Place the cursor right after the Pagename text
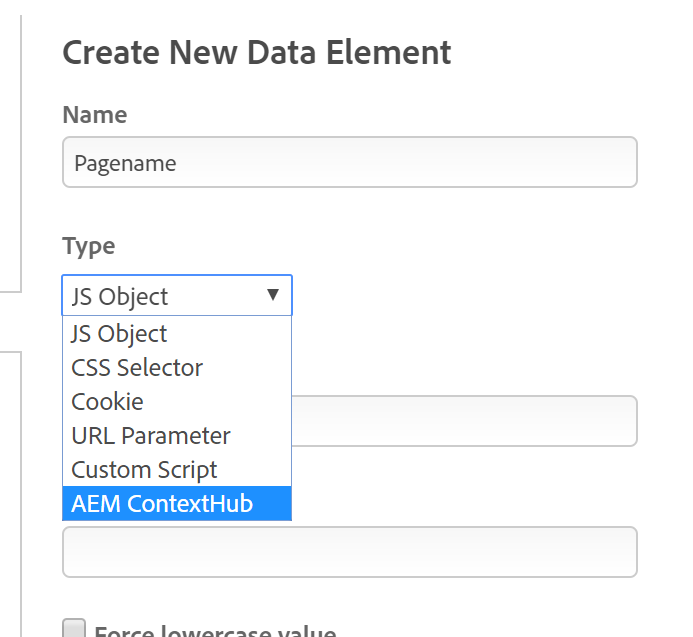Screen dimensions: 693x637 click(179, 164)
